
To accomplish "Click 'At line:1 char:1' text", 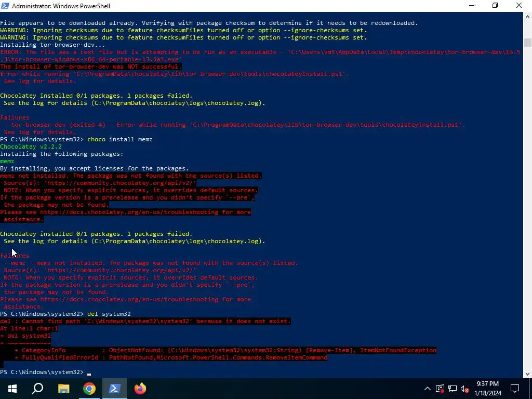I will (29, 328).
